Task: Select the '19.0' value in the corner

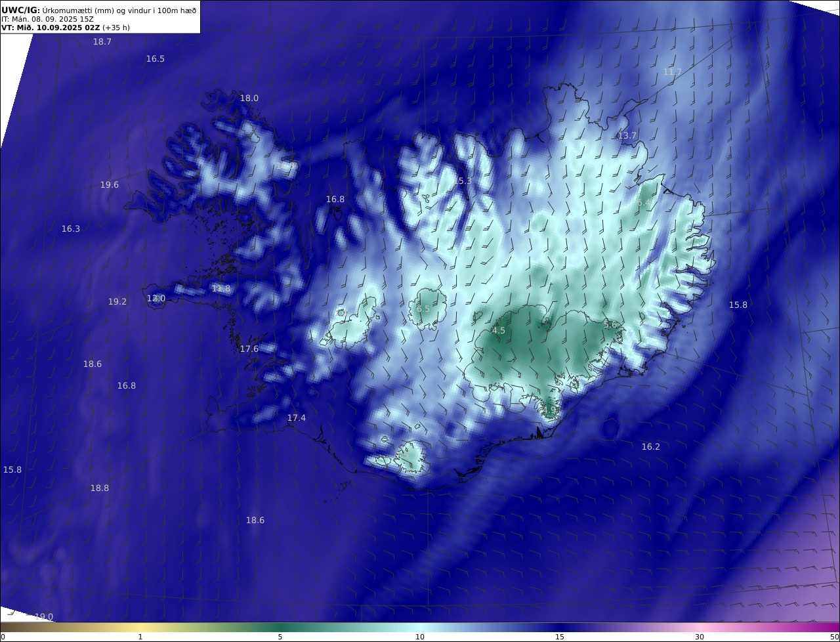Action: (x=44, y=616)
